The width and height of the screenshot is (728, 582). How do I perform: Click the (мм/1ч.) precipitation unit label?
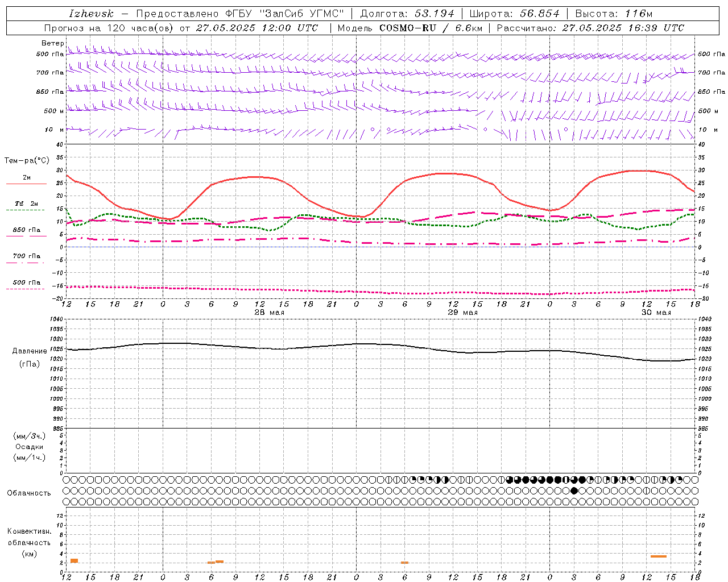[x=30, y=458]
